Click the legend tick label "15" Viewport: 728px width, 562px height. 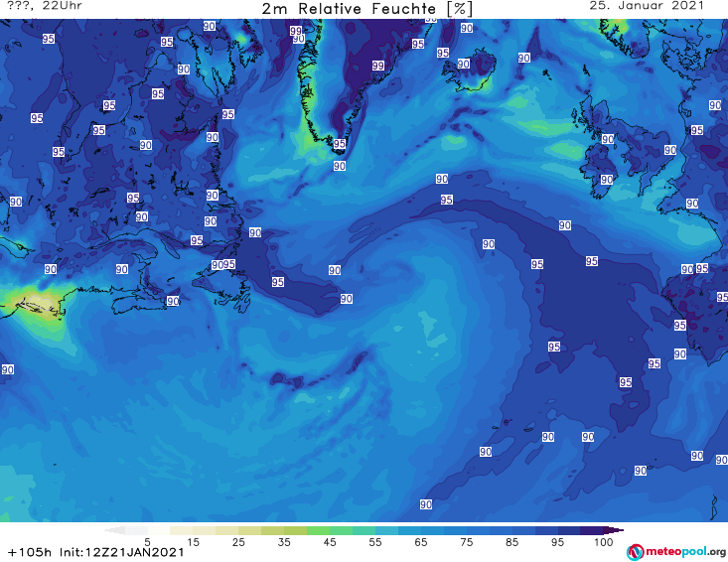point(193,542)
